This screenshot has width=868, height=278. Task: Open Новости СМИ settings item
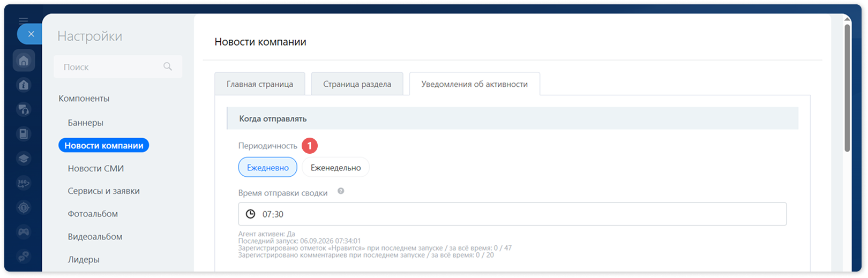click(x=96, y=168)
